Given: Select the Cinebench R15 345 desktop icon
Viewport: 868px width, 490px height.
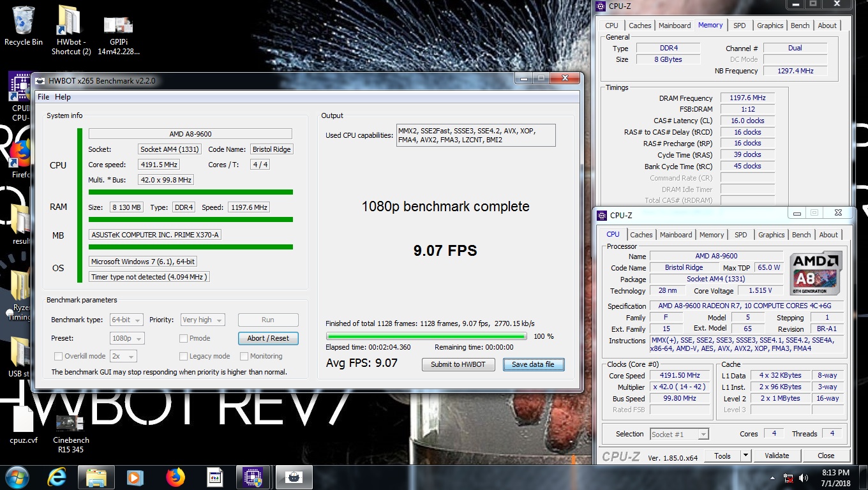Looking at the screenshot, I should point(71,434).
